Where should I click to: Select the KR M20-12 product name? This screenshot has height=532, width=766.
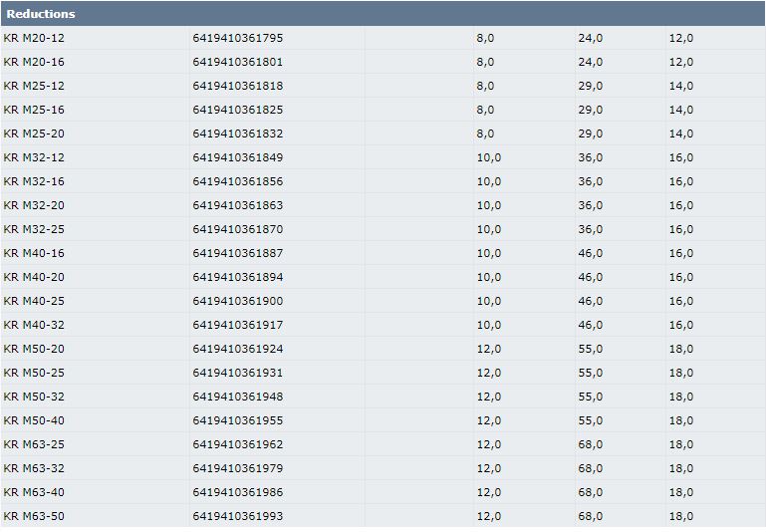pyautogui.click(x=34, y=38)
